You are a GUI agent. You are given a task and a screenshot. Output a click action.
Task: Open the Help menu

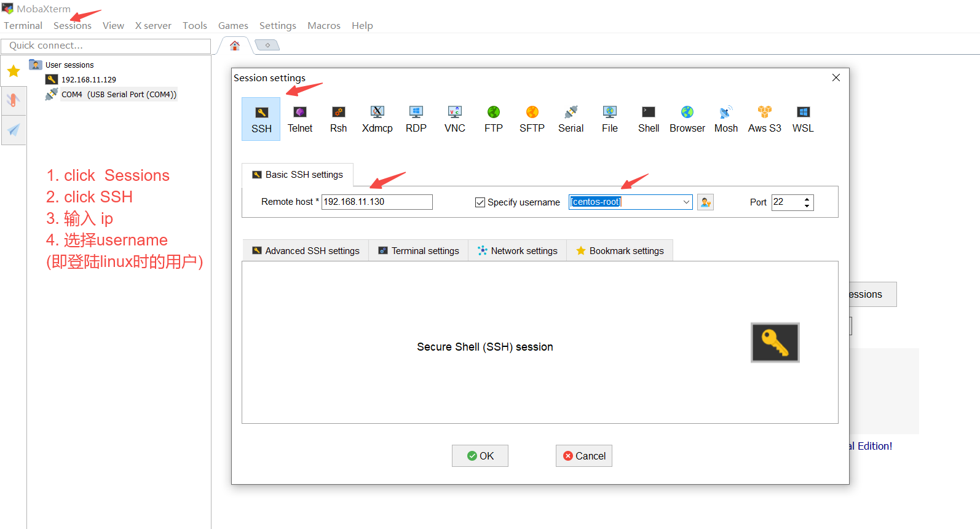[362, 26]
